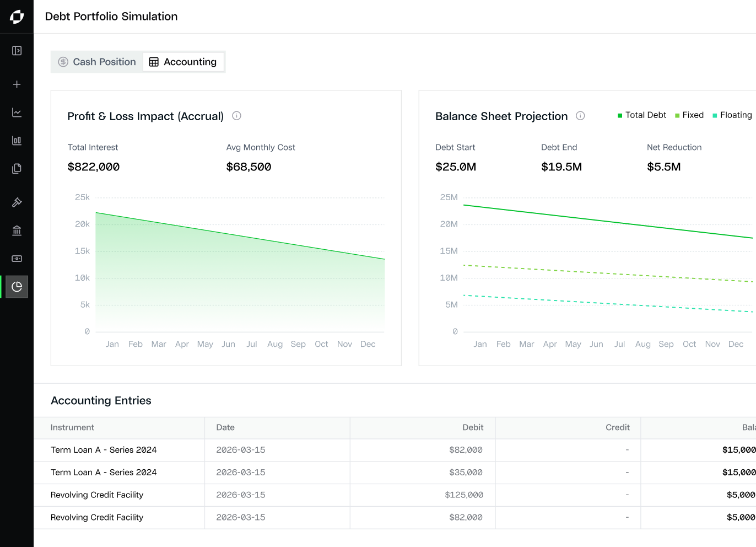Open the cash banknote sidebar icon

(17, 259)
